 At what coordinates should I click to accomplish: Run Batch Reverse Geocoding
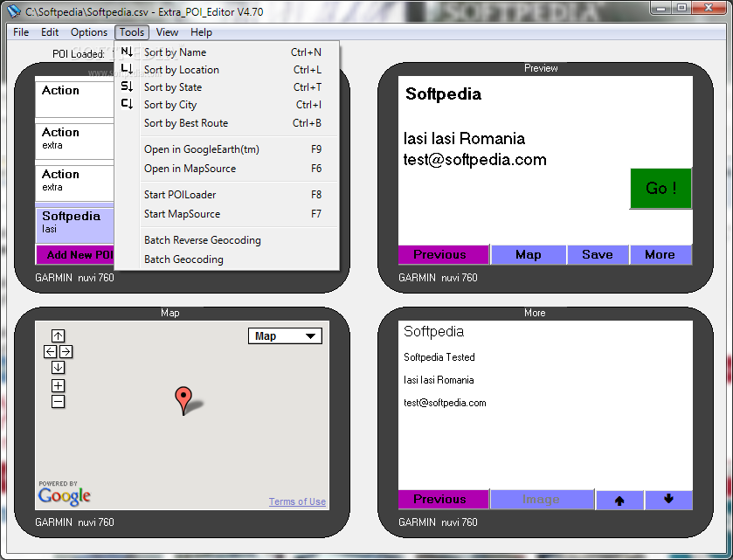click(x=227, y=239)
